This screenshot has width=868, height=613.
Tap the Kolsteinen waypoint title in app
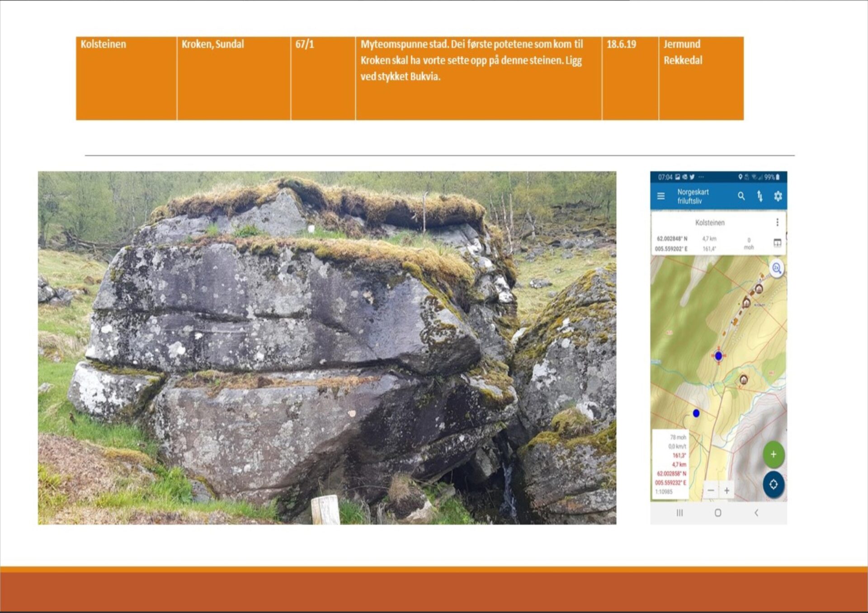[710, 223]
